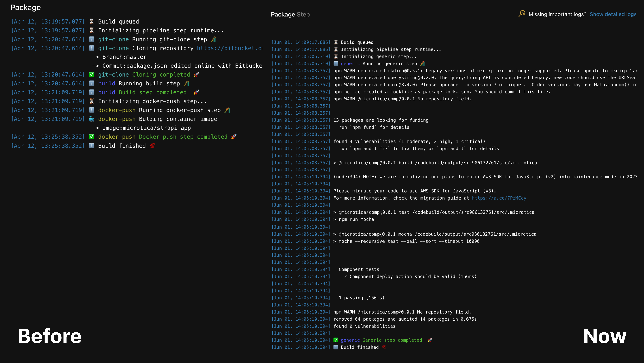Image resolution: width=644 pixels, height=363 pixels.
Task: Click green checkmark icon beside Cloning completed
Action: 92,74
